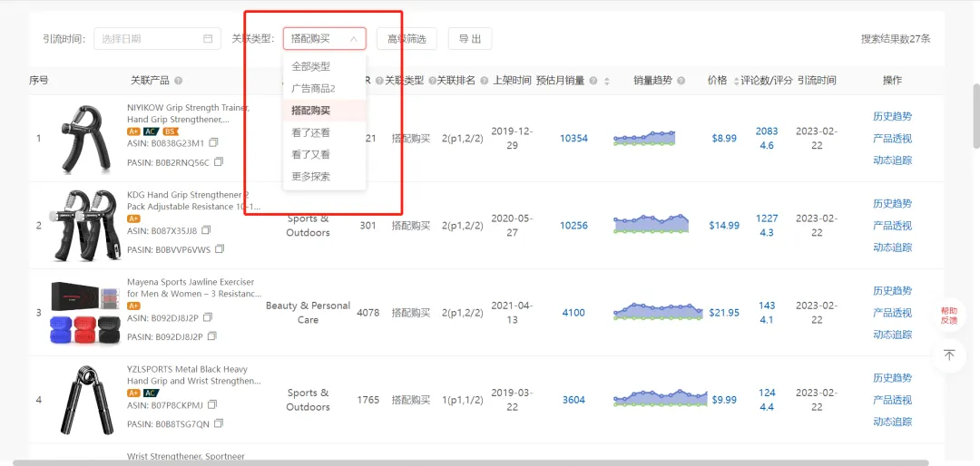Image resolution: width=980 pixels, height=466 pixels.
Task: Click price $14.99
Action: [724, 226]
